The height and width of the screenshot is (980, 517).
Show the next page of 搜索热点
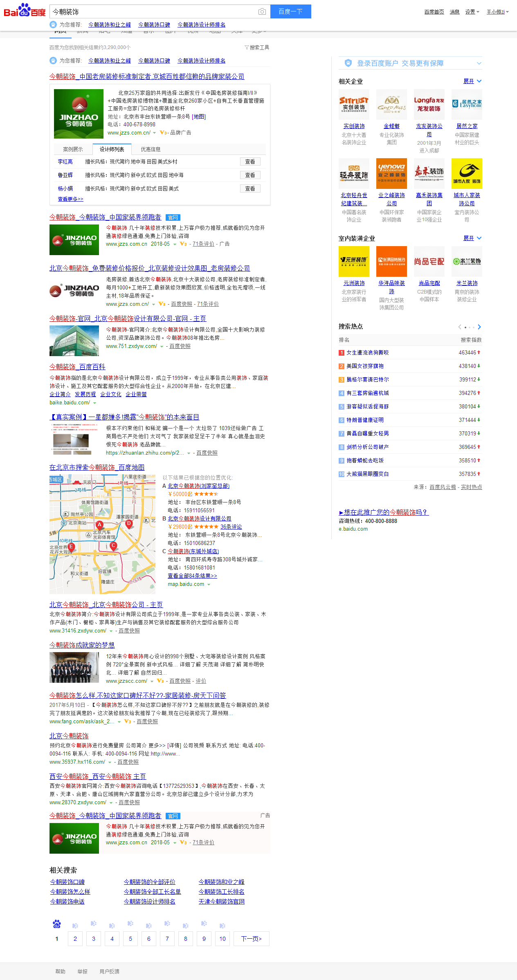[479, 327]
